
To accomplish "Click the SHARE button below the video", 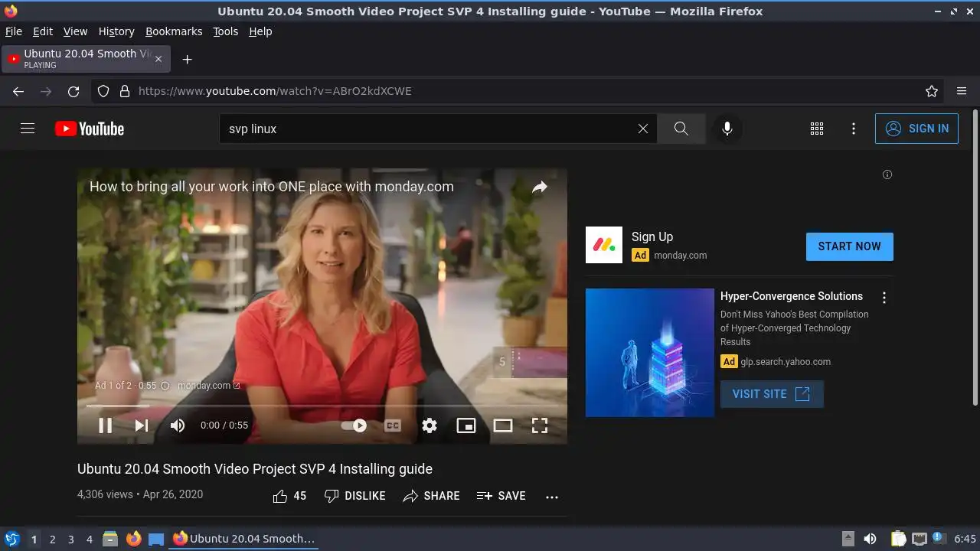I will point(432,496).
